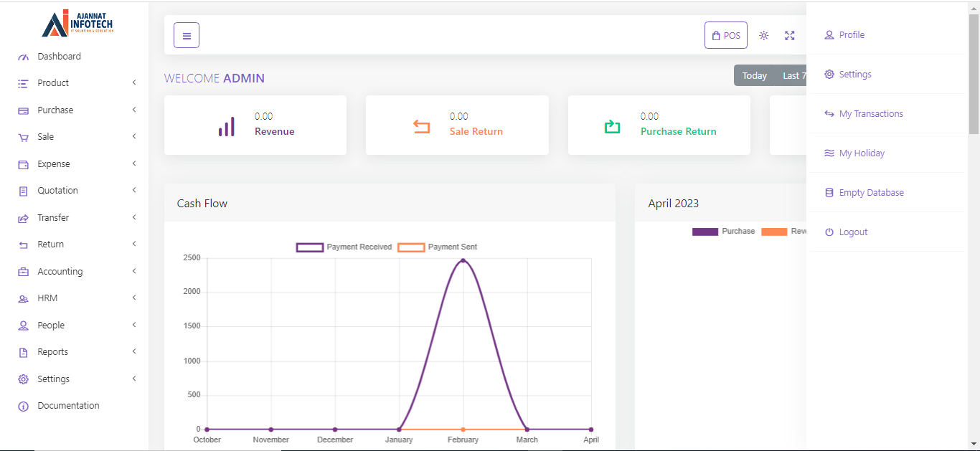Toggle the light/dark theme sun icon
The height and width of the screenshot is (451, 980).
pos(764,35)
